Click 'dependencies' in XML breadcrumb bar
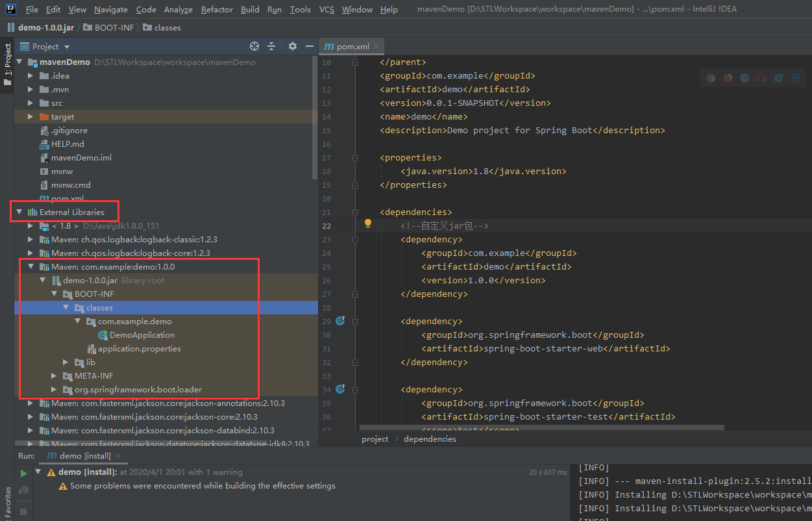This screenshot has height=521, width=812. click(430, 439)
